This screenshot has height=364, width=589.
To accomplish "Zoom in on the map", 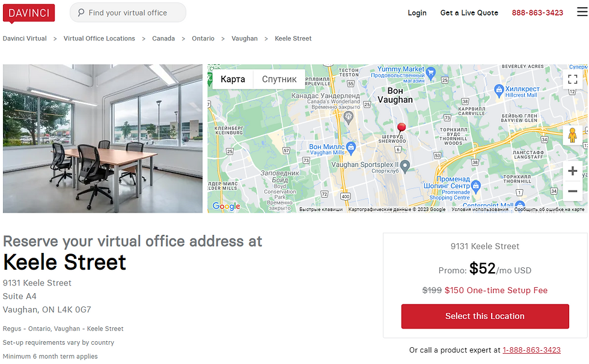I will point(572,171).
